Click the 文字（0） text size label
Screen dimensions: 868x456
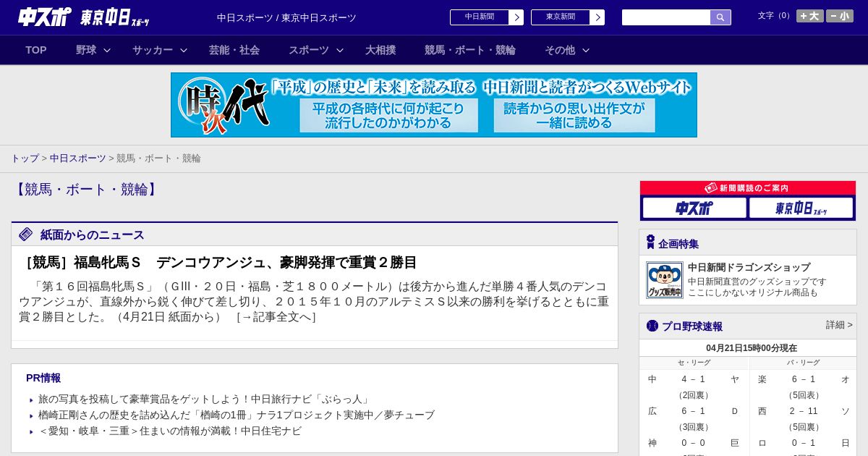tap(775, 16)
